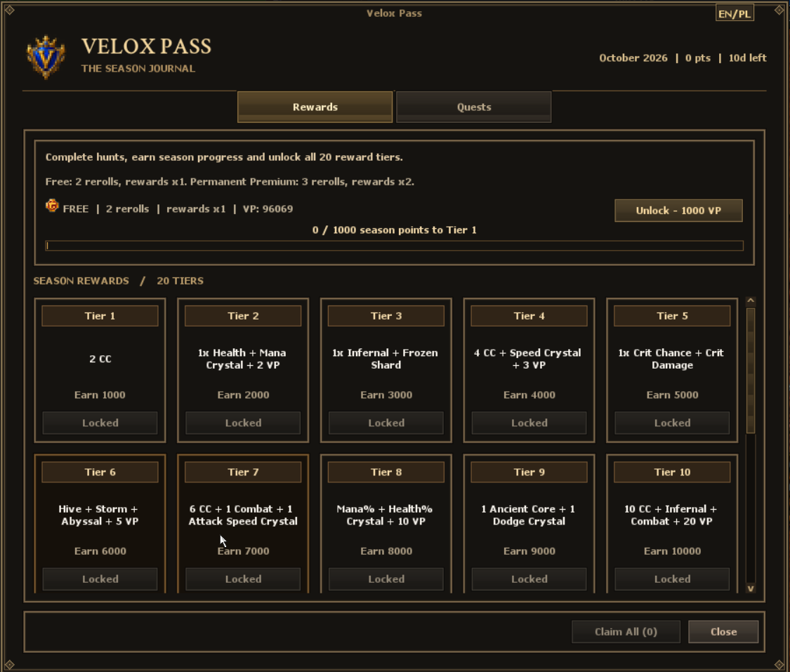Unlock premium for 1000 VP
The height and width of the screenshot is (672, 790).
coord(678,211)
